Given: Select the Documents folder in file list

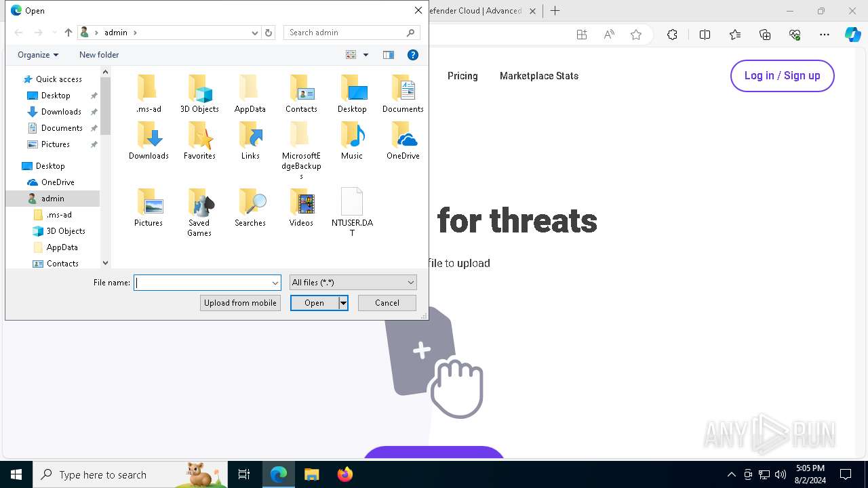Looking at the screenshot, I should coord(403,94).
